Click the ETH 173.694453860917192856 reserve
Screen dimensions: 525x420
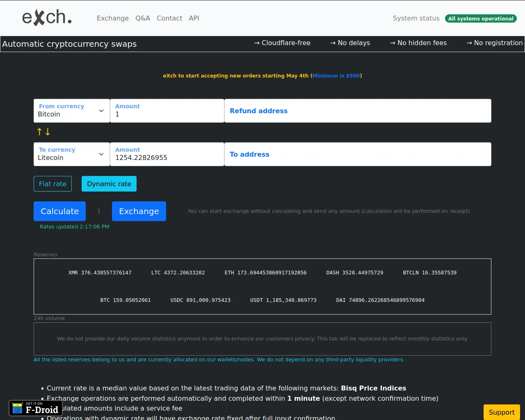tap(265, 272)
